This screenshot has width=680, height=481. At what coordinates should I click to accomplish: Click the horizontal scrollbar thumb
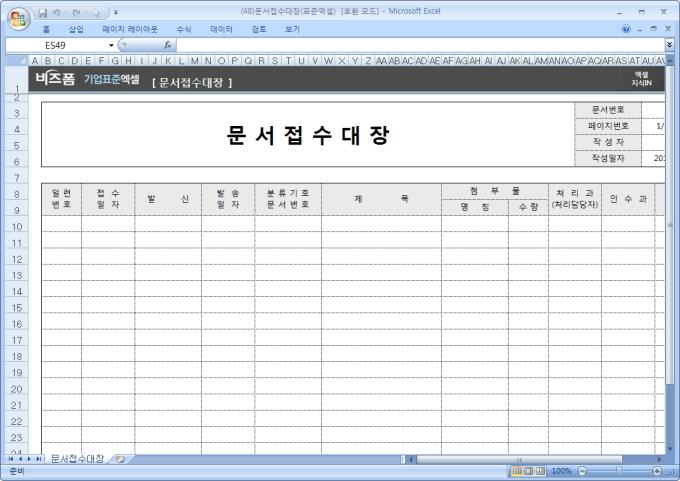[x=519, y=459]
